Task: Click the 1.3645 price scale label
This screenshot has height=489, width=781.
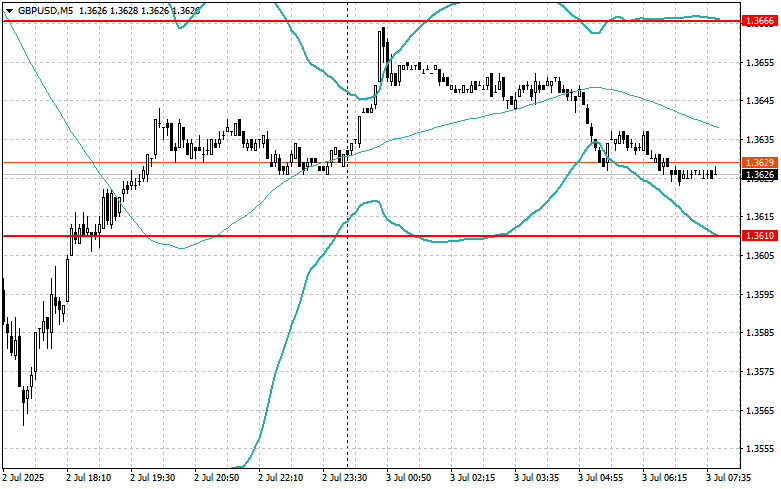Action: pos(761,101)
